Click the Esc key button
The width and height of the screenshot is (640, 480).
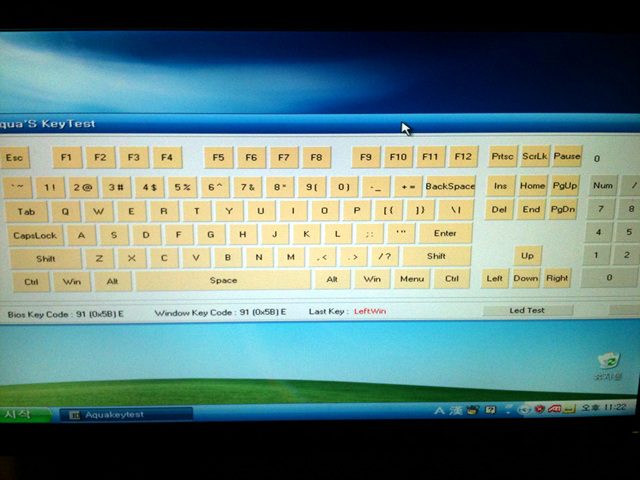pos(15,158)
